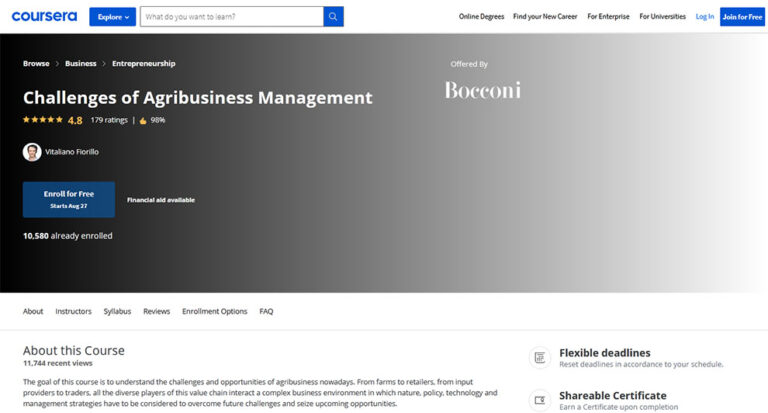The image size is (768, 413).
Task: Open the Explore dropdown menu
Action: tap(112, 17)
